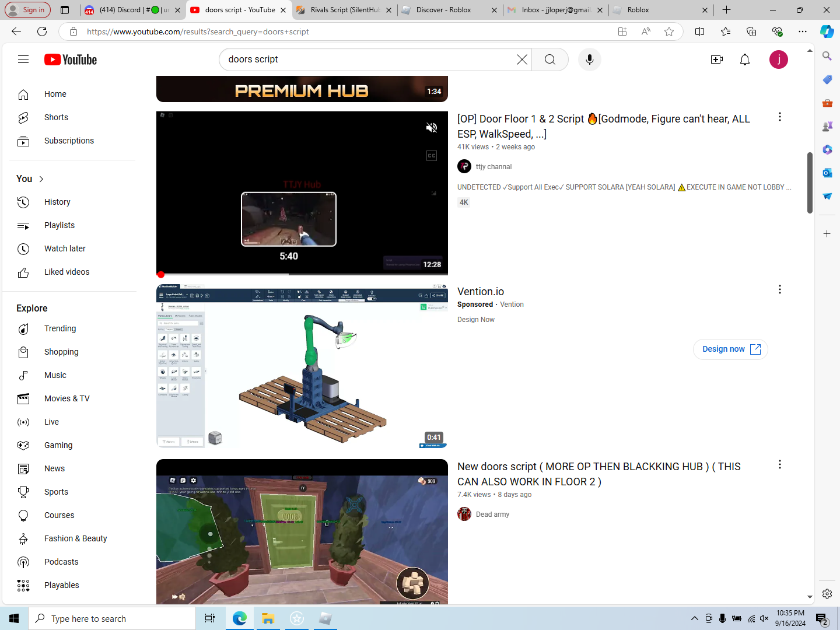Expand the You section chevron
This screenshot has height=630, width=840.
[x=41, y=179]
